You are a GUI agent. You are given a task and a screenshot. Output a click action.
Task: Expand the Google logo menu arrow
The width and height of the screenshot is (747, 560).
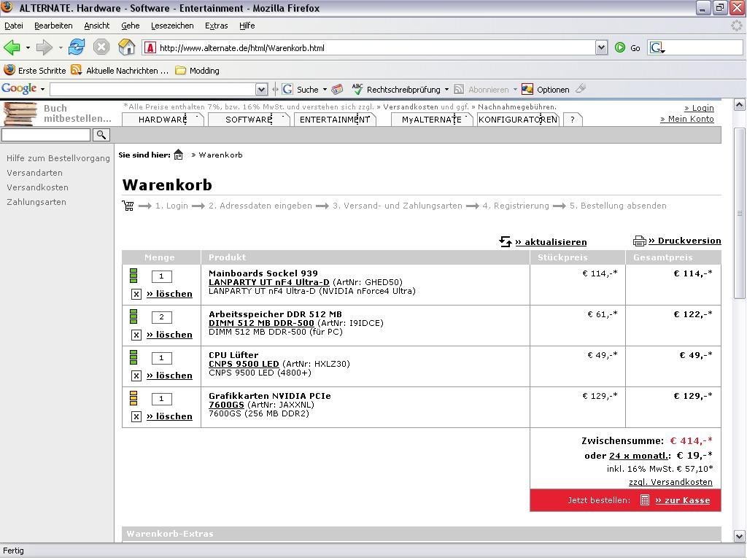[x=42, y=90]
